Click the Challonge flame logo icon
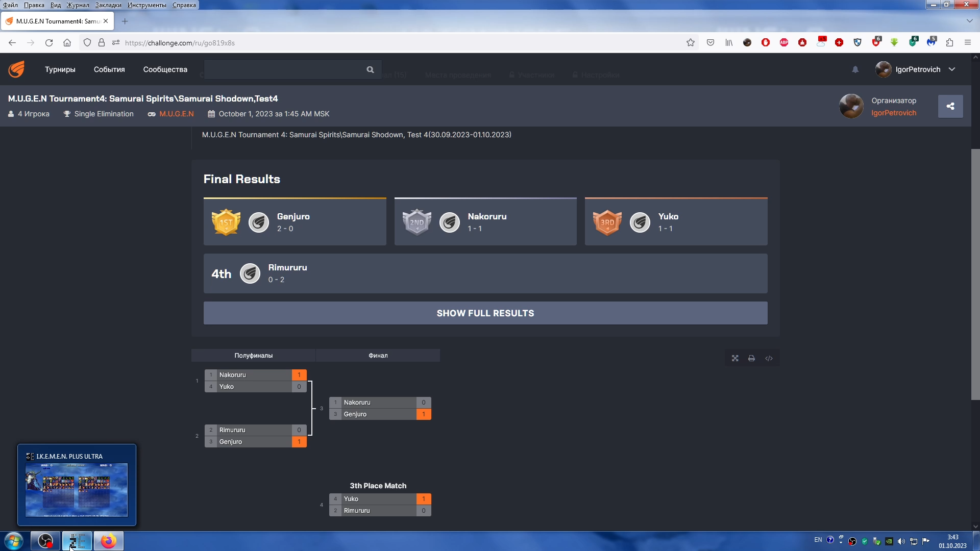Viewport: 980px width, 551px height. [16, 69]
